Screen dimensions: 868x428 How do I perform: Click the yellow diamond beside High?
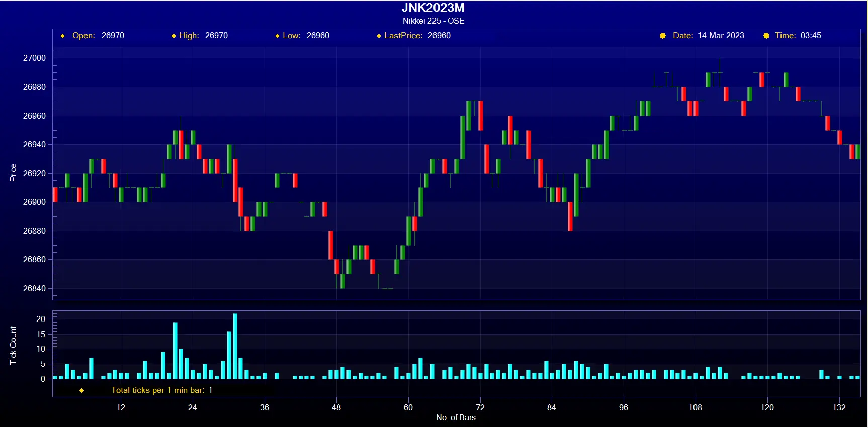174,36
